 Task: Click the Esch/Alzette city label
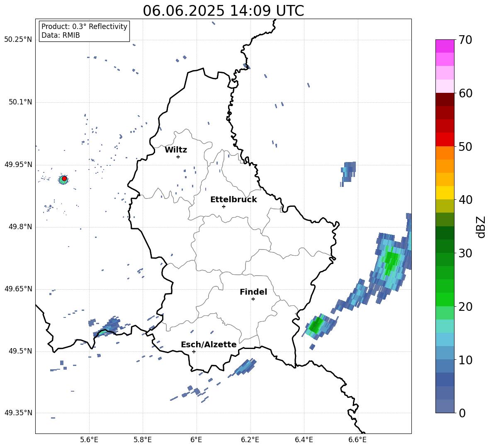(x=209, y=344)
